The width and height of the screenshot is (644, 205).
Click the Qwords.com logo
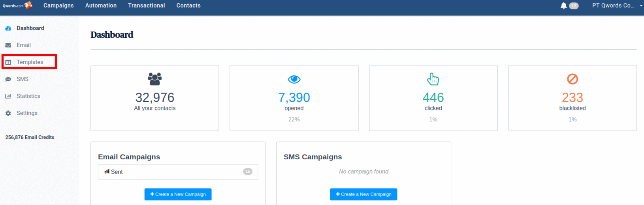click(17, 6)
